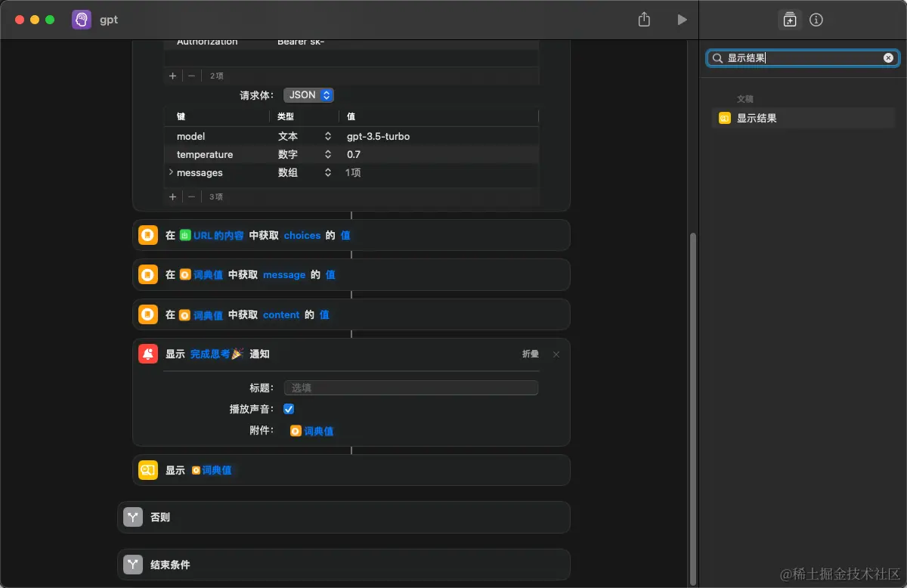Select the 显示结果 action in the list
Screen dimensions: 907x588
coord(803,118)
